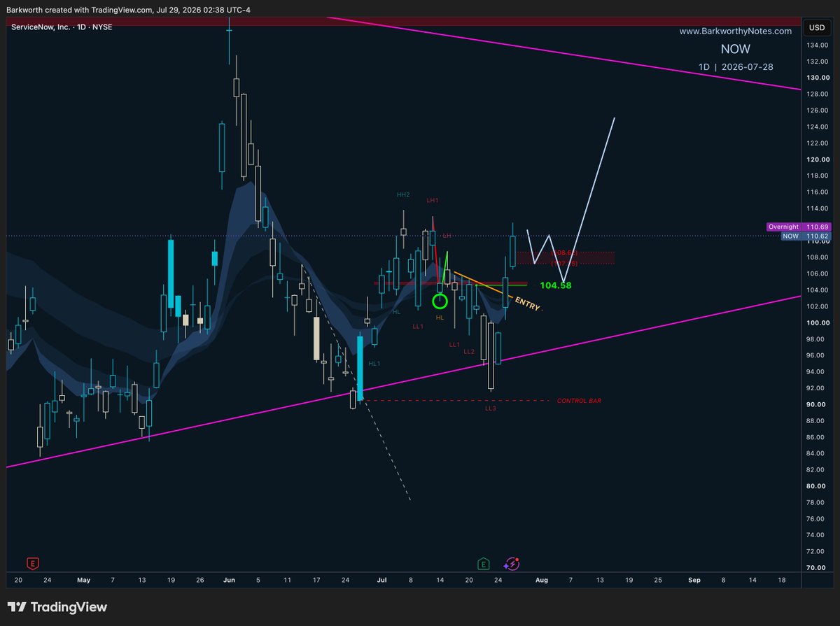Click the large NOW ticker text
Screen dimensions: 840x626
(x=735, y=49)
